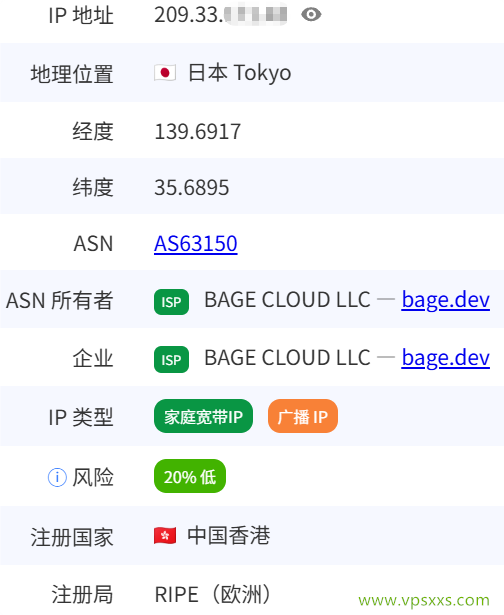The width and height of the screenshot is (504, 615).
Task: Click the 企业 label
Action: click(93, 358)
